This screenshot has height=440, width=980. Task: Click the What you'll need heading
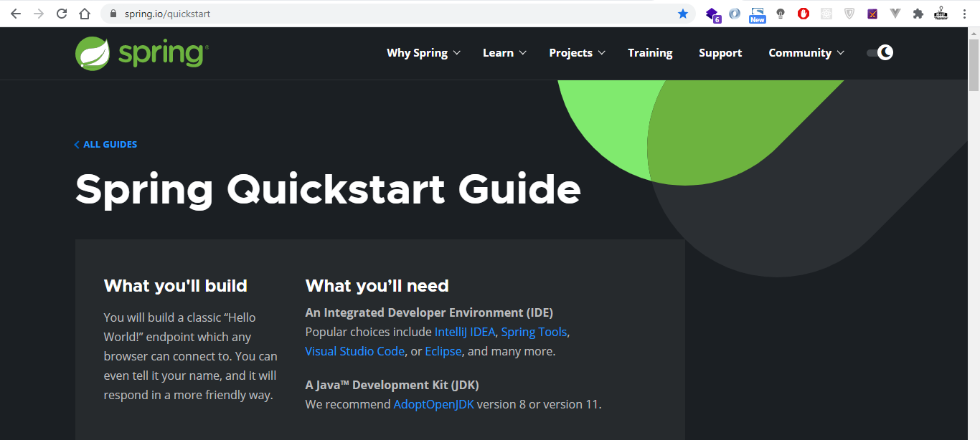coord(377,286)
